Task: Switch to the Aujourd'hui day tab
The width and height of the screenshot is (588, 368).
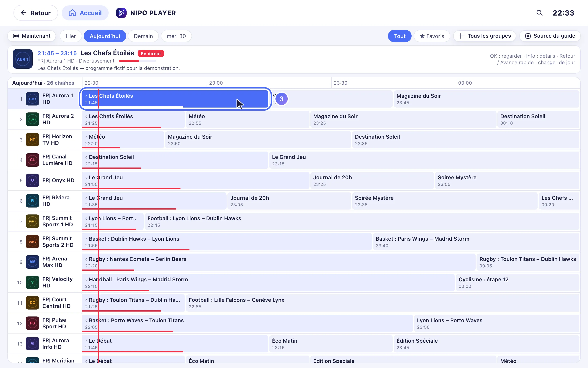Action: tap(105, 36)
